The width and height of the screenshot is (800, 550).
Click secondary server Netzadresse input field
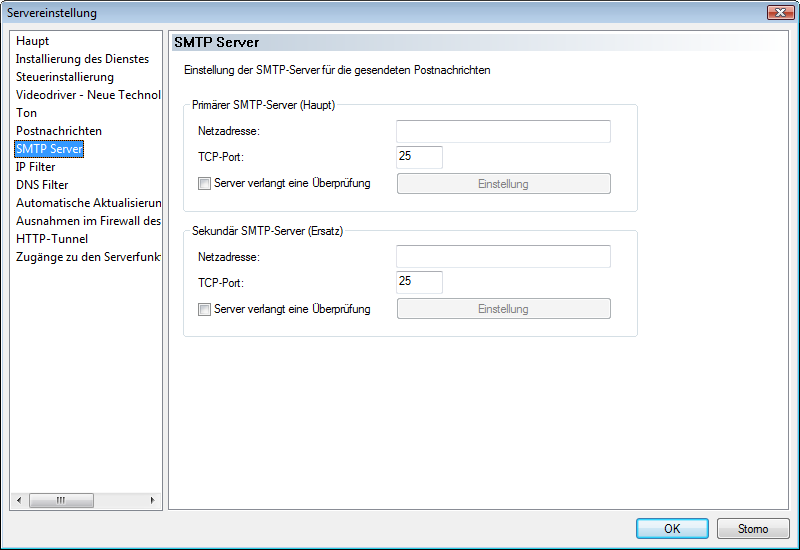pos(503,257)
